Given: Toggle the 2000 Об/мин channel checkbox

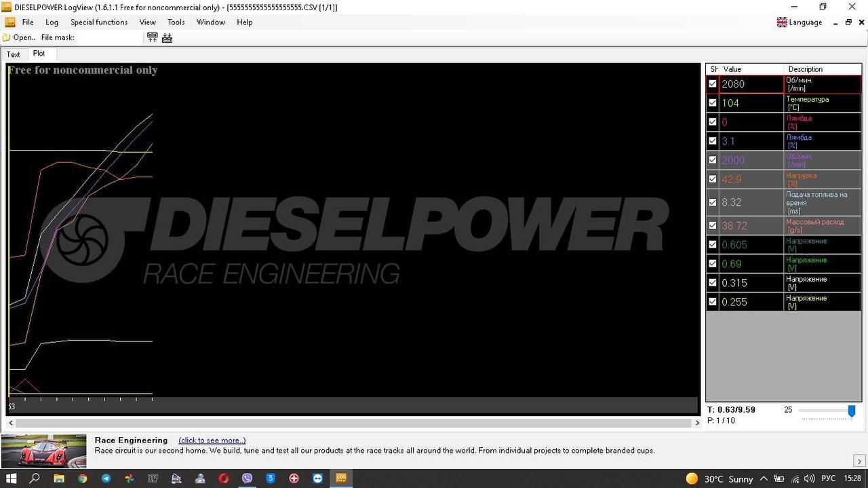Looking at the screenshot, I should pos(713,160).
